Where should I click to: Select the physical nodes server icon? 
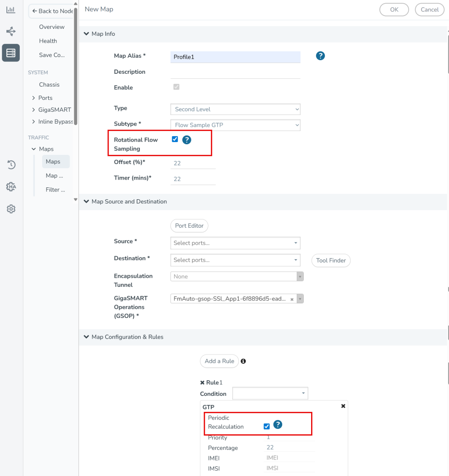click(11, 53)
